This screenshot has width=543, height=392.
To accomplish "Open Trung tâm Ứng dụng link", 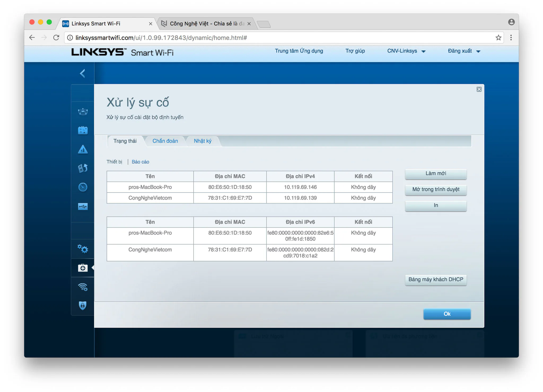I will 299,51.
